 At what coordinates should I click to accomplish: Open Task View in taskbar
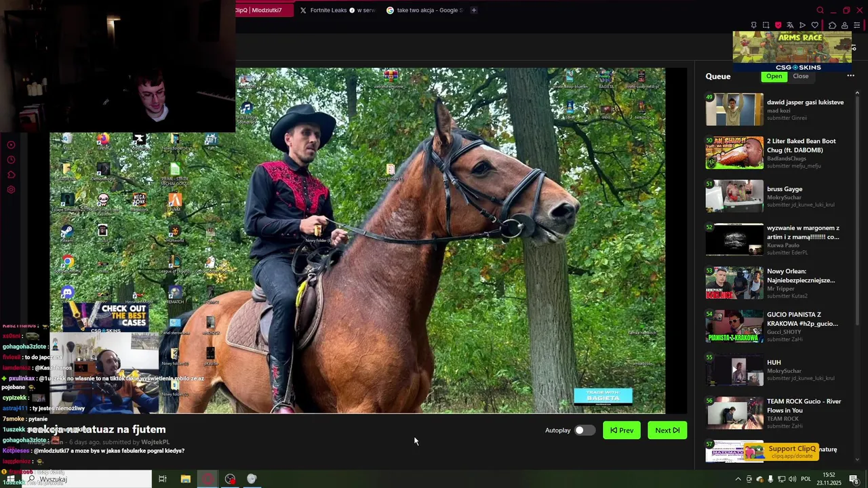coord(162,479)
